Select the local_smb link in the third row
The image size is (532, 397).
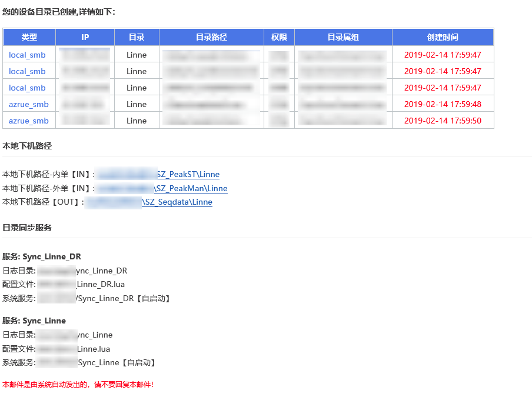(x=28, y=88)
